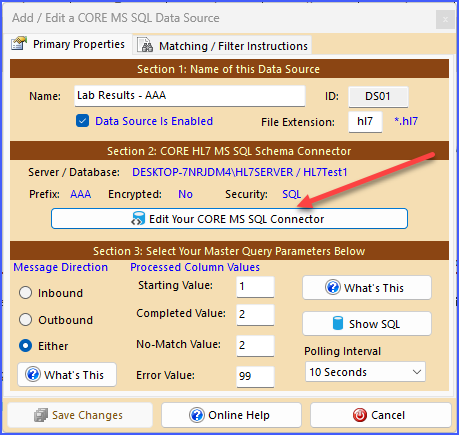Click the *.hl7 extension text

406,121
